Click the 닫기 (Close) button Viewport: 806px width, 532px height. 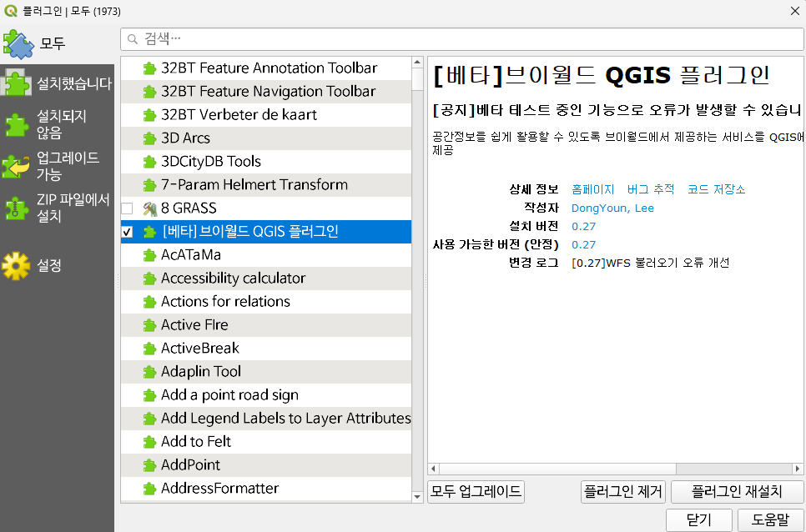(698, 519)
